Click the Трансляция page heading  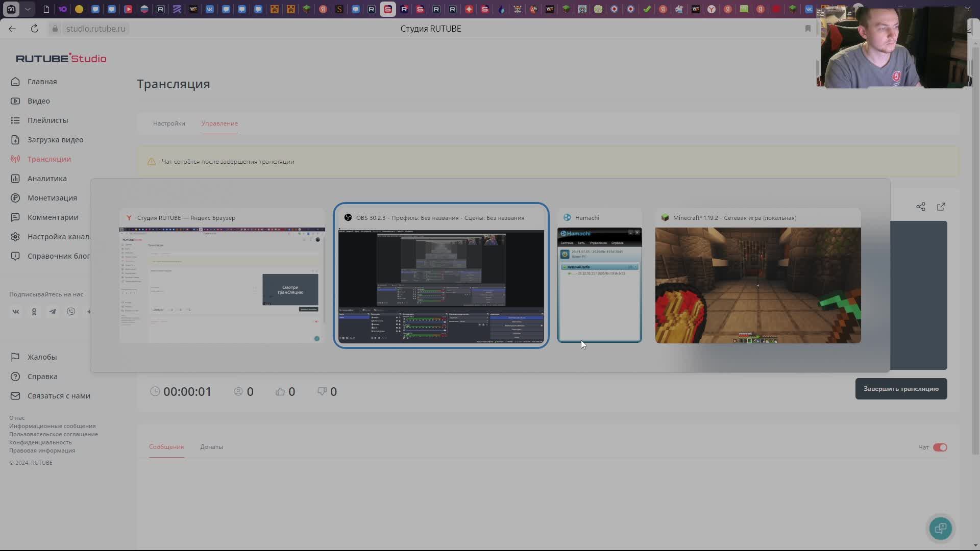tap(174, 84)
